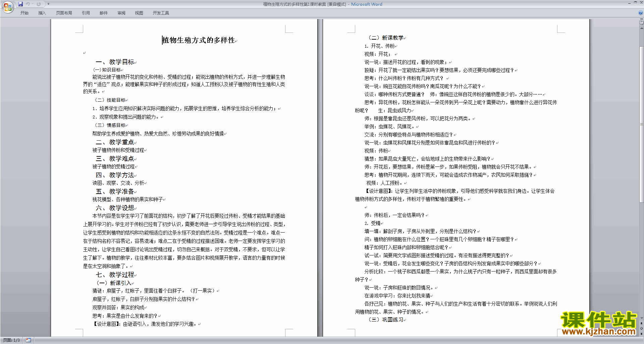Click the subheading （二）新课教学
Screen dimensions: 644x344
tap(386, 38)
